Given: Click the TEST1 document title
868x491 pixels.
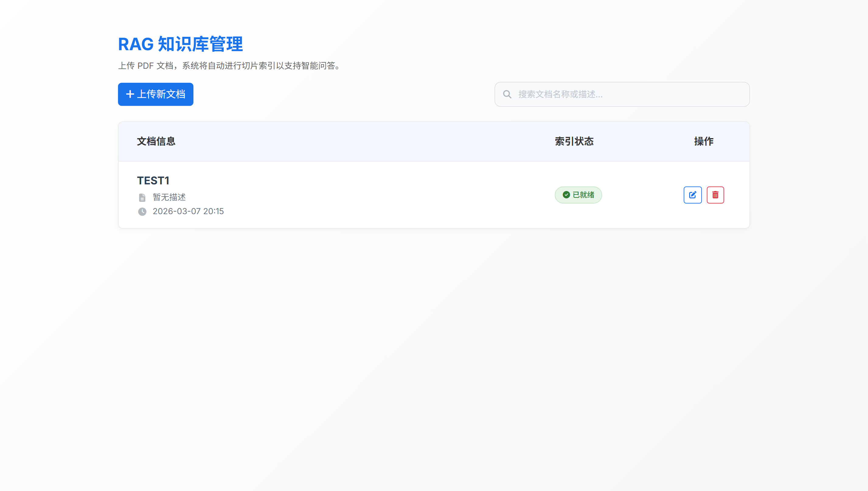Looking at the screenshot, I should click(x=153, y=180).
